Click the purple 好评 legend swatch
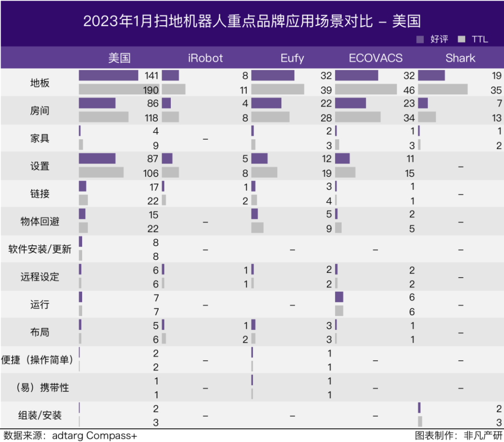504x442 pixels. pyautogui.click(x=420, y=39)
